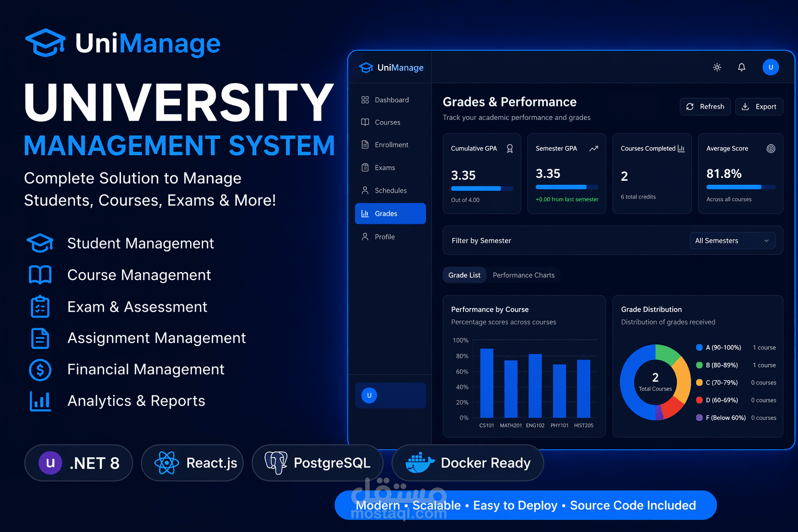Click the UniManage logo in app sidebar
The image size is (798, 532).
(391, 68)
